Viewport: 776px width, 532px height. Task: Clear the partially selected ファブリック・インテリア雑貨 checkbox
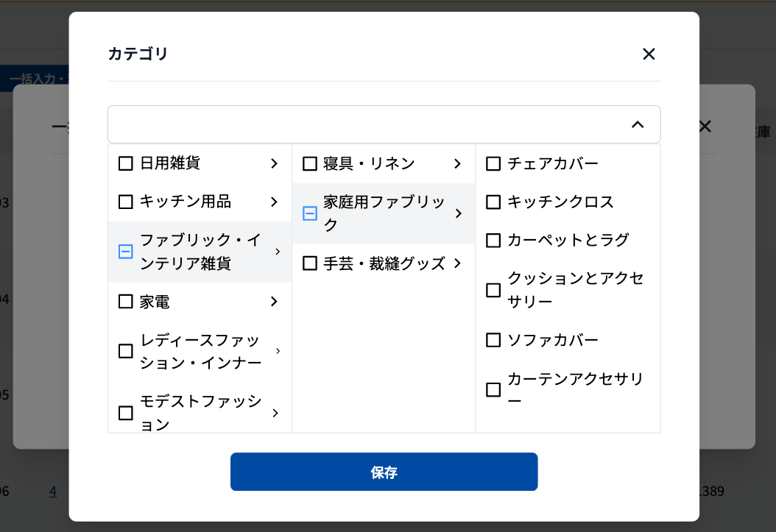point(125,252)
